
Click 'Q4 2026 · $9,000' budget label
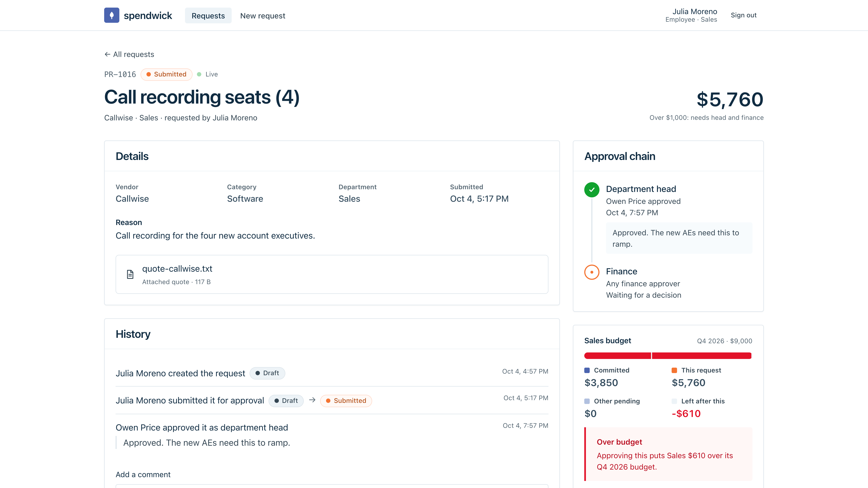pyautogui.click(x=724, y=341)
